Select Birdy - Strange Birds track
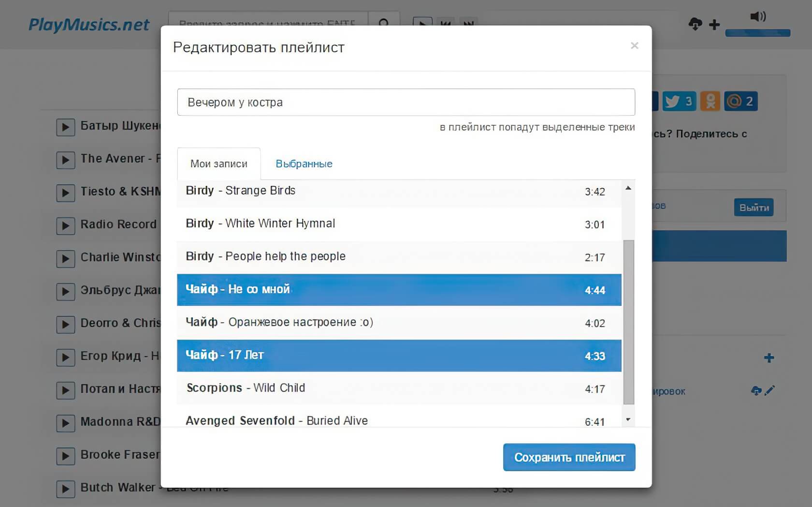Image resolution: width=812 pixels, height=507 pixels. [x=399, y=192]
